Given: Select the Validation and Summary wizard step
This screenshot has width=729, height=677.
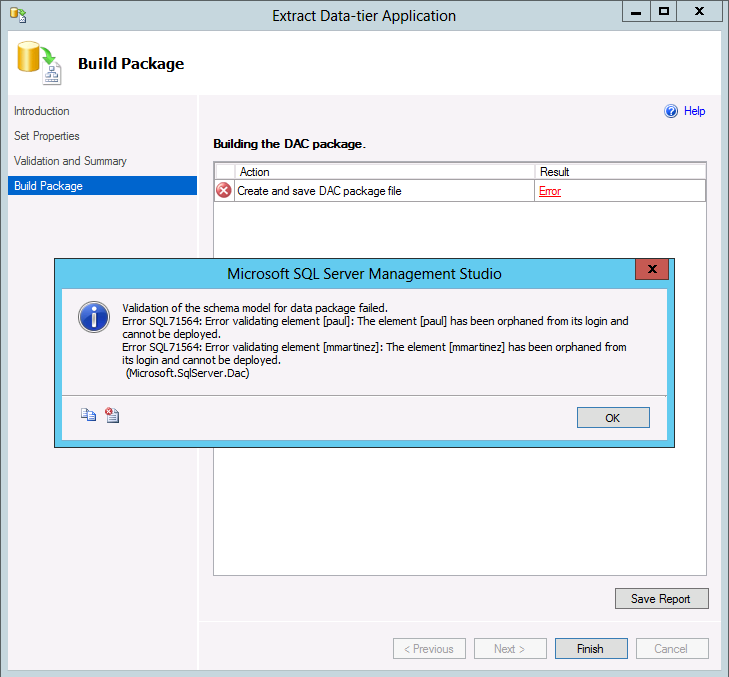Looking at the screenshot, I should 70,161.
